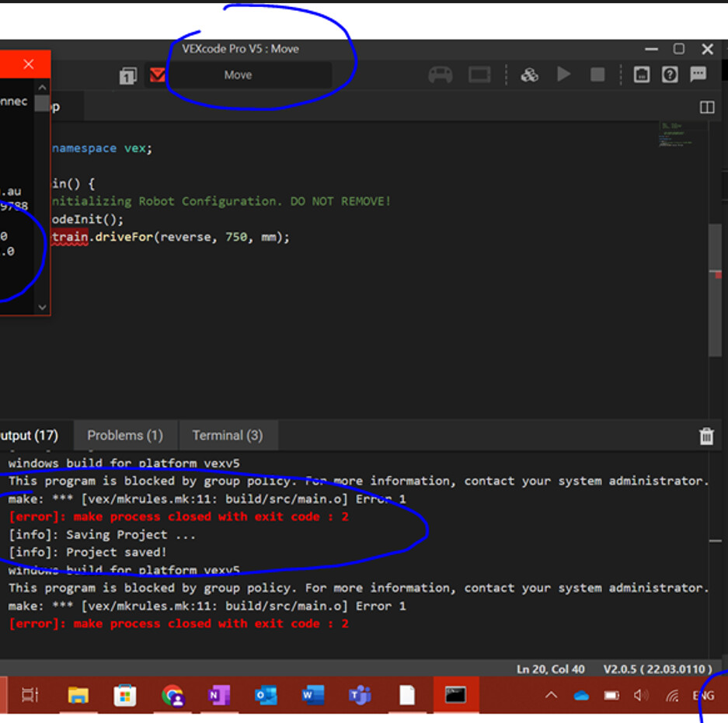Open the help question mark icon

point(670,75)
